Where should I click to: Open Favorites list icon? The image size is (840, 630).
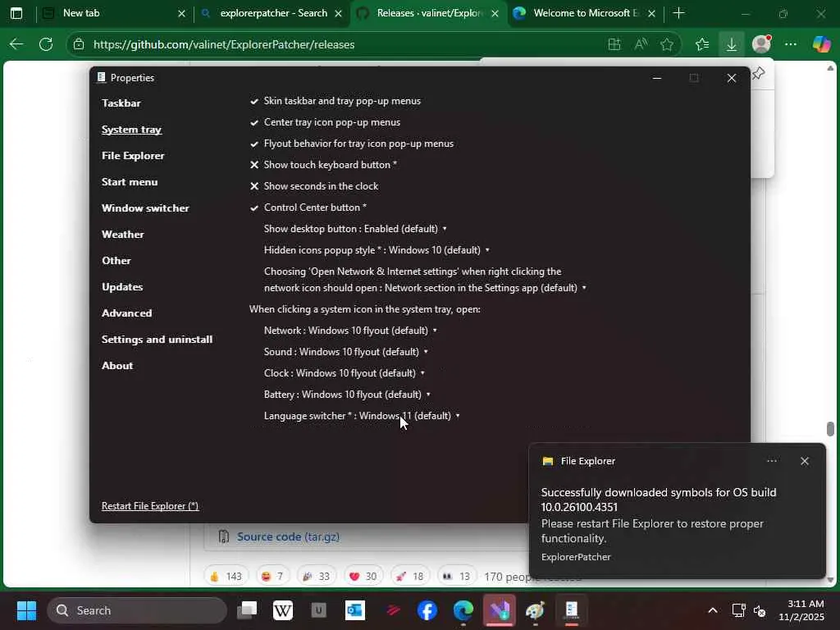(702, 44)
